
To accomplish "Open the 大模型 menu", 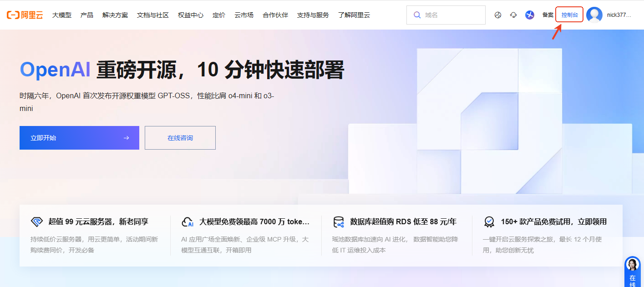I will tap(62, 15).
